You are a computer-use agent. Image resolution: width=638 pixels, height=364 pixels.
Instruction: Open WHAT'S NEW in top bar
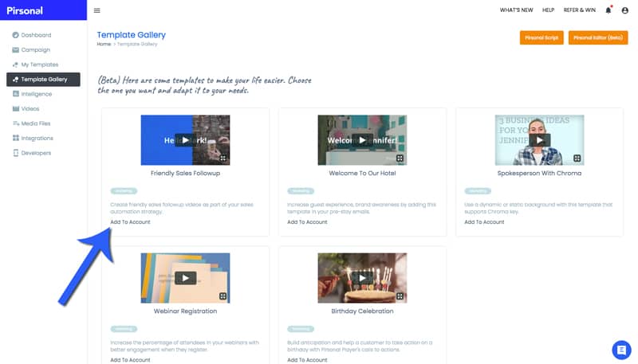pyautogui.click(x=516, y=10)
